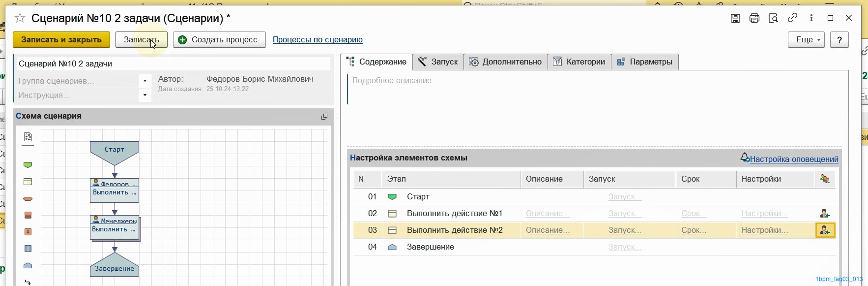The width and height of the screenshot is (868, 286).
Task: Switch to the Запуск tab
Action: pyautogui.click(x=438, y=62)
